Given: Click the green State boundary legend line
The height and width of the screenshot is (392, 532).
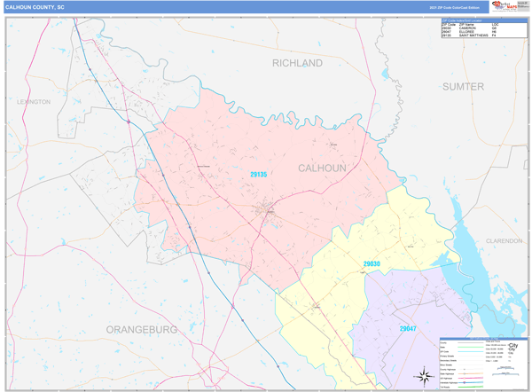Looking at the screenshot, I should point(471,347).
